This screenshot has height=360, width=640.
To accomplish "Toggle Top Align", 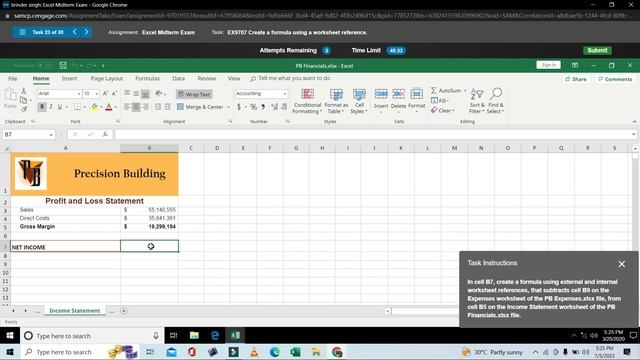I will coord(127,93).
